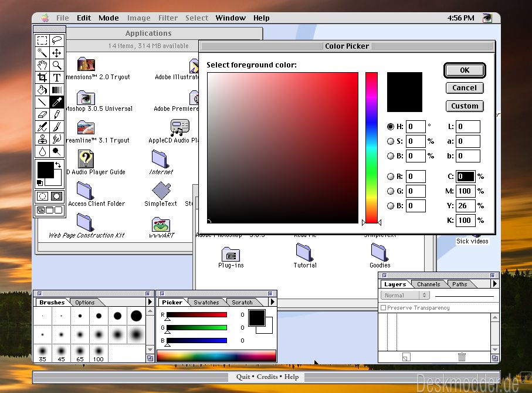Image resolution: width=532 pixels, height=393 pixels.
Task: Switch to the Channels tab
Action: click(x=429, y=284)
